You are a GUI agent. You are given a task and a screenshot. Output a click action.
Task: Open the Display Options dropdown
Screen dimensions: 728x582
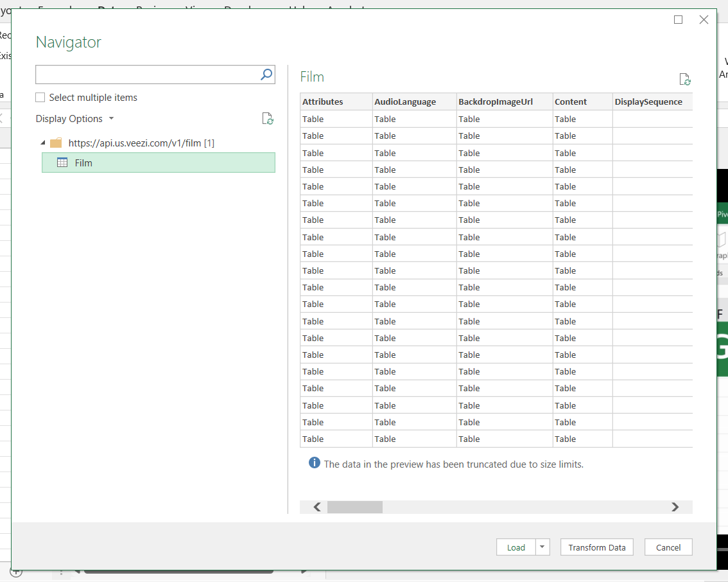[x=75, y=118]
